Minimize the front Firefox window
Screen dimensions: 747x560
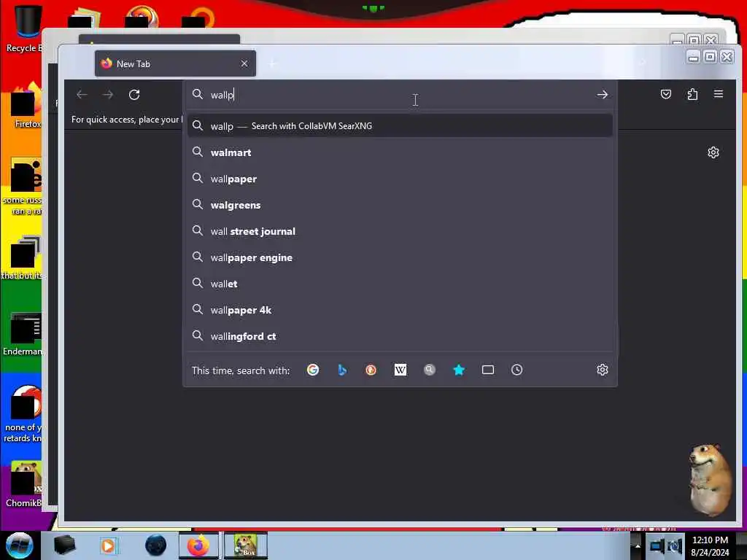(694, 57)
